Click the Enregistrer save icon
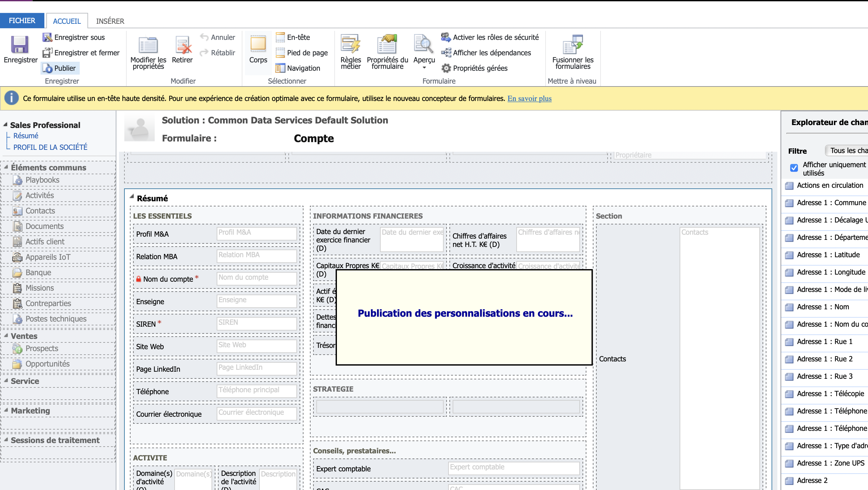 click(20, 45)
